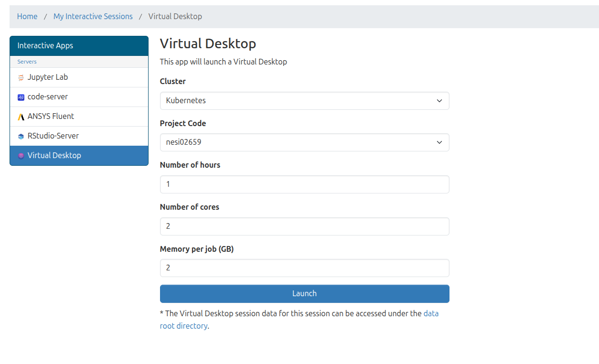Screen dimensions: 599x364
Task: Click the RStudio-Server ball icon
Action: tap(21, 136)
